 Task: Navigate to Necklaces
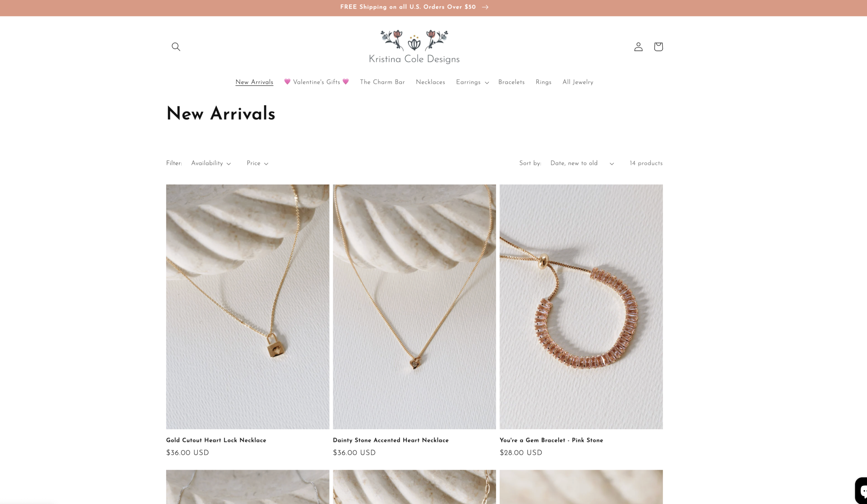pyautogui.click(x=430, y=82)
